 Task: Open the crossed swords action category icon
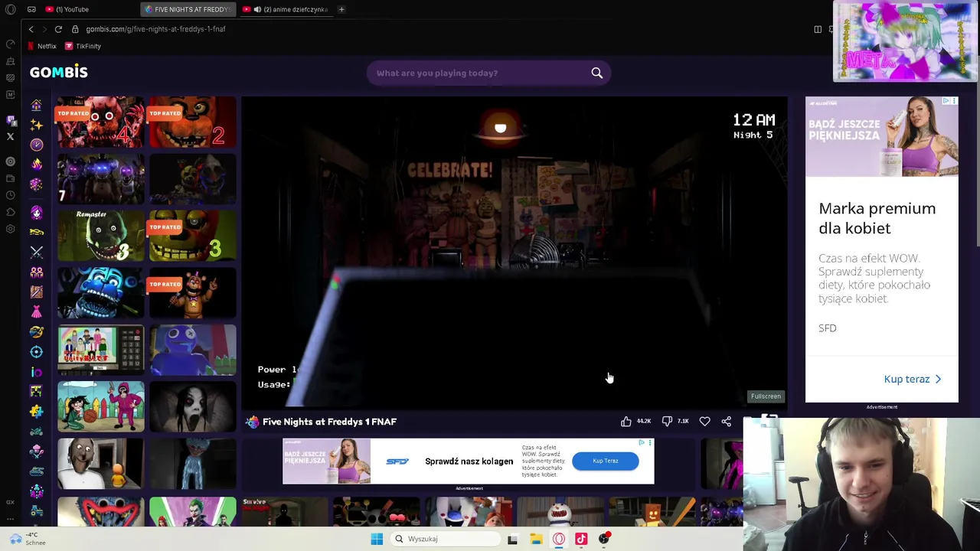[36, 252]
